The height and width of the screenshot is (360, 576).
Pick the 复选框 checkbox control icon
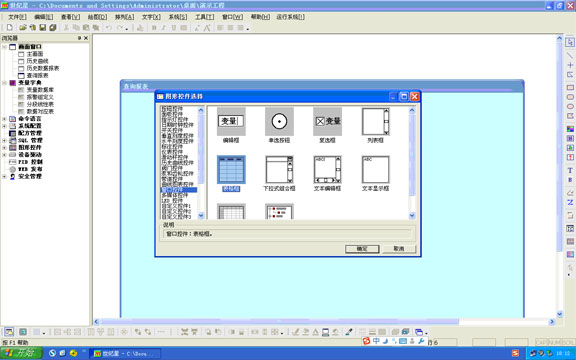(327, 121)
